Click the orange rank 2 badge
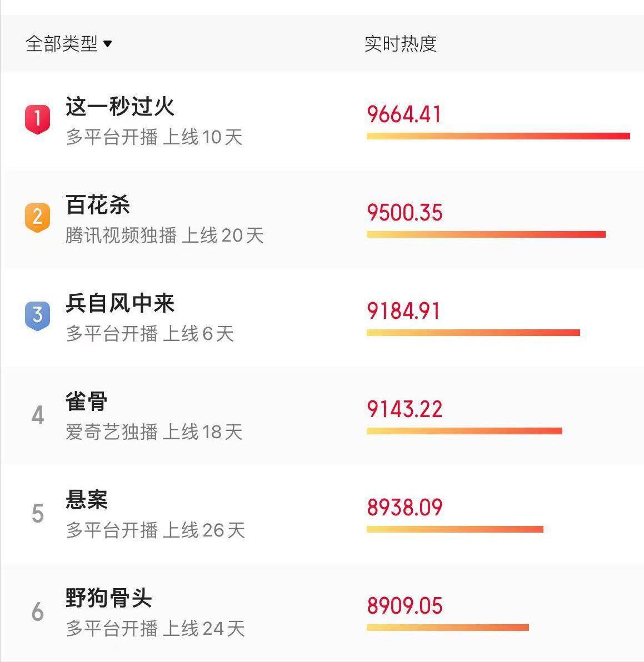 (38, 218)
